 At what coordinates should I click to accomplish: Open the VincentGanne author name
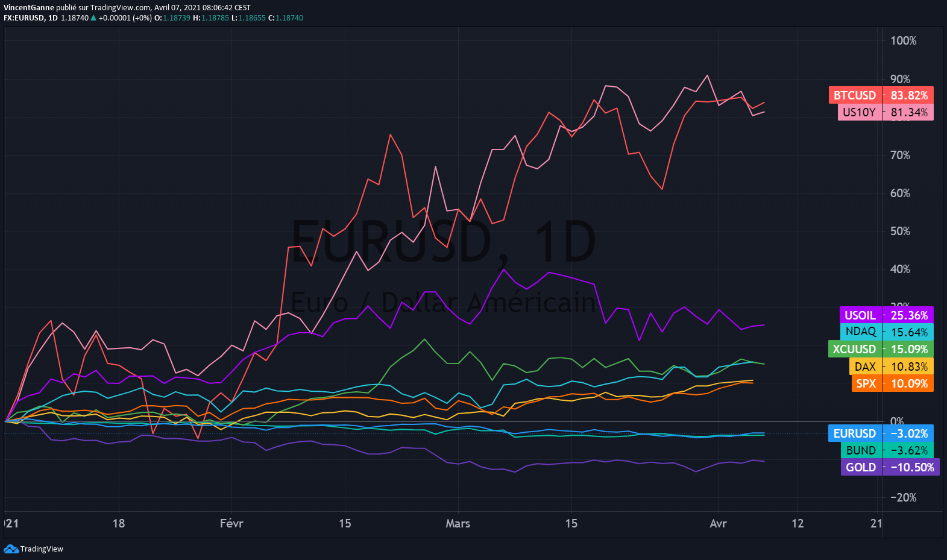pos(29,8)
